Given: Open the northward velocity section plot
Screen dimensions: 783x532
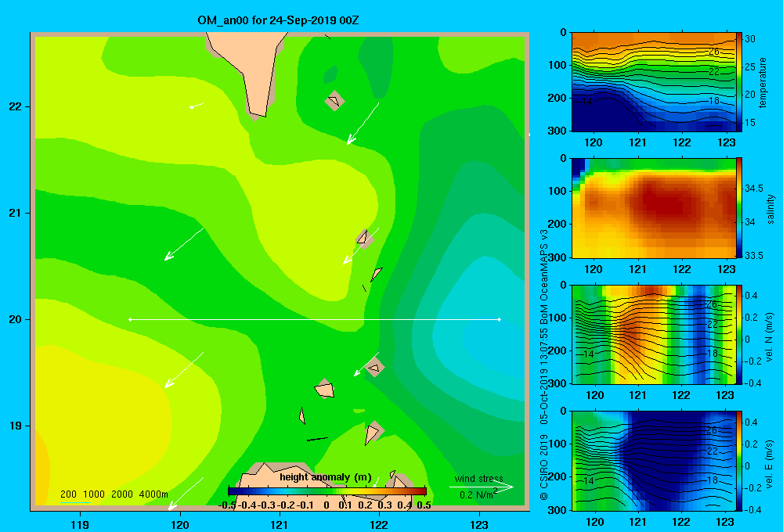Looking at the screenshot, I should [654, 334].
